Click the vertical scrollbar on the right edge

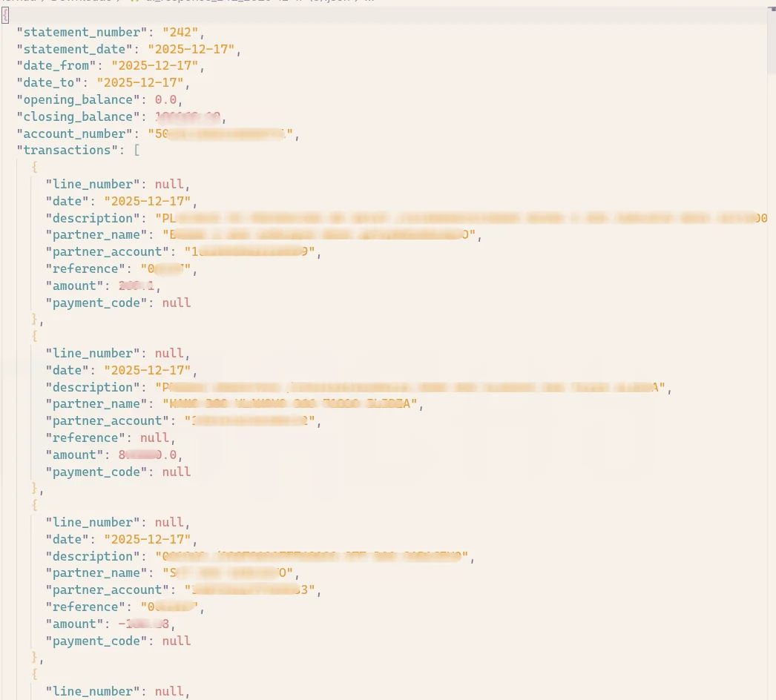click(x=773, y=297)
